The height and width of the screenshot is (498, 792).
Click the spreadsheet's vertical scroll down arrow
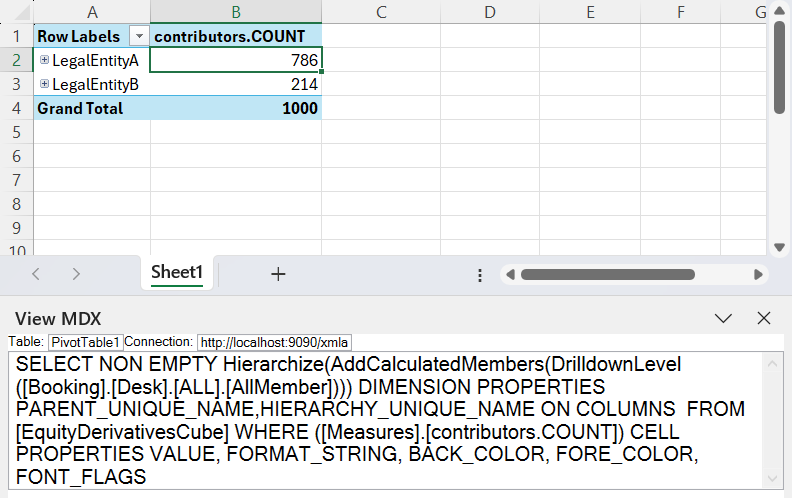(x=779, y=247)
